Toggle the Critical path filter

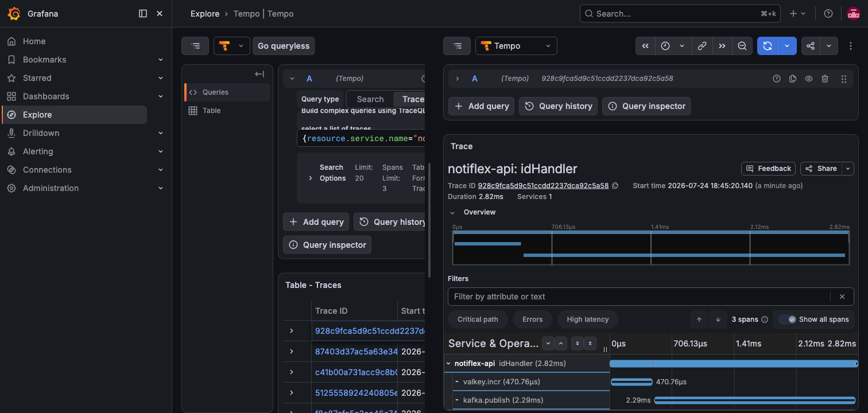pos(478,320)
